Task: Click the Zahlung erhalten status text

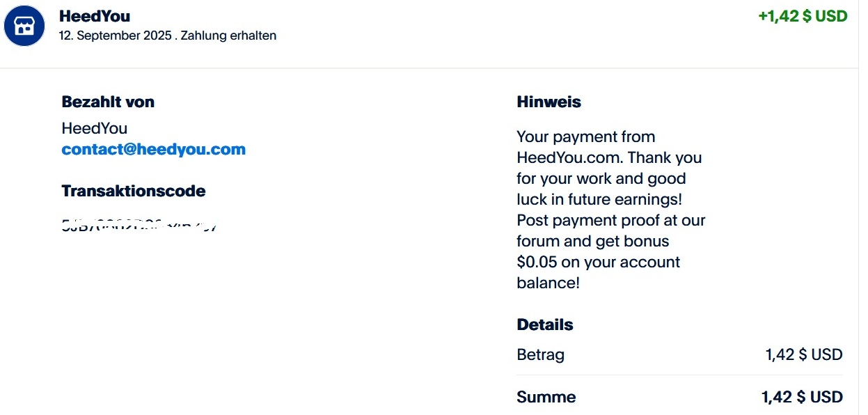Action: (228, 36)
